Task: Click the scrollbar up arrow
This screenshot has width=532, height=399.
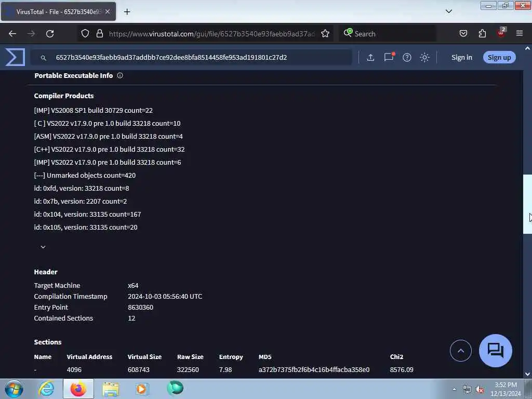Action: [528, 48]
